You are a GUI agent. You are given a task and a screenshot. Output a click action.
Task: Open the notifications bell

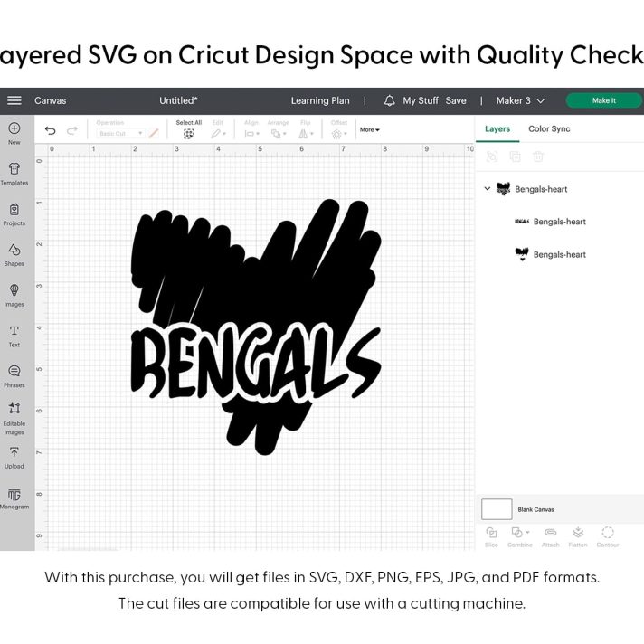(389, 100)
